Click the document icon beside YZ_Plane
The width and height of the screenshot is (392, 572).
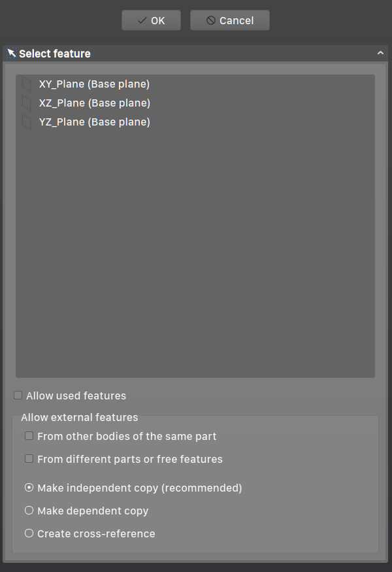27,122
